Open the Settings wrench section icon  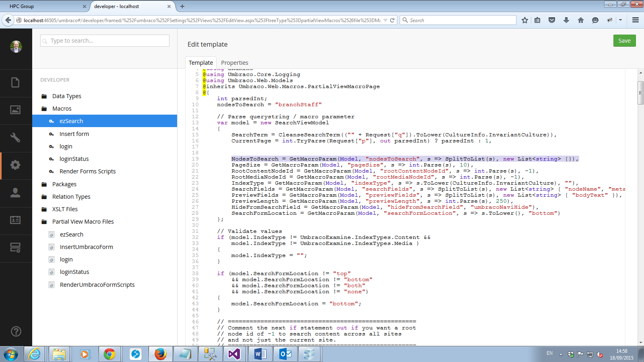[x=15, y=137]
